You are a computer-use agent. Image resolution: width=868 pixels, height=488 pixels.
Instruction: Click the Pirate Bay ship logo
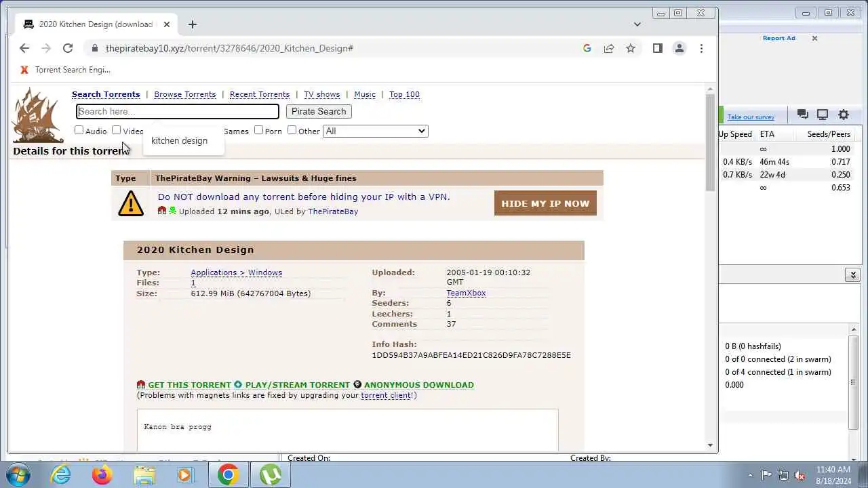[37, 115]
